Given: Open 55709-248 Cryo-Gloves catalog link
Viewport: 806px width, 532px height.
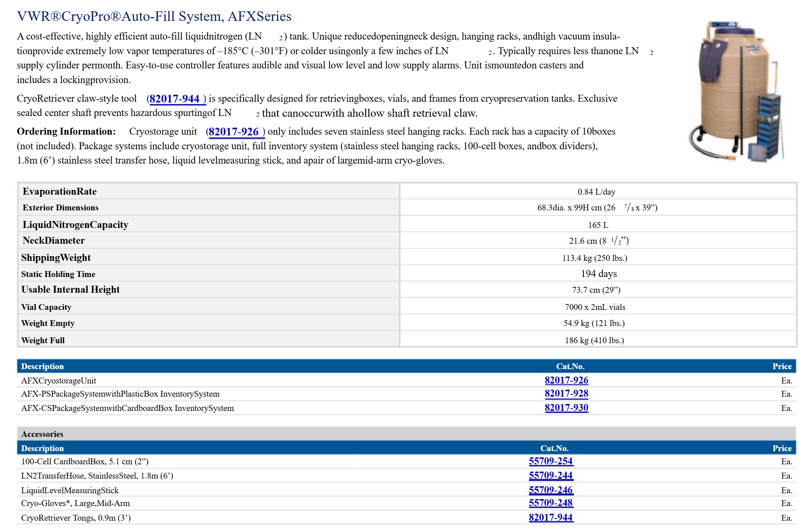Looking at the screenshot, I should point(551,503).
